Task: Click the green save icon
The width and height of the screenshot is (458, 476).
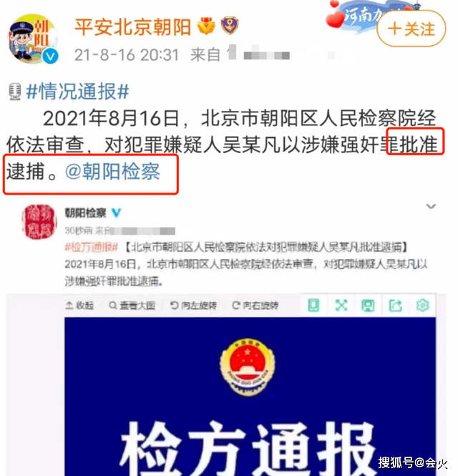Action: coord(368,306)
